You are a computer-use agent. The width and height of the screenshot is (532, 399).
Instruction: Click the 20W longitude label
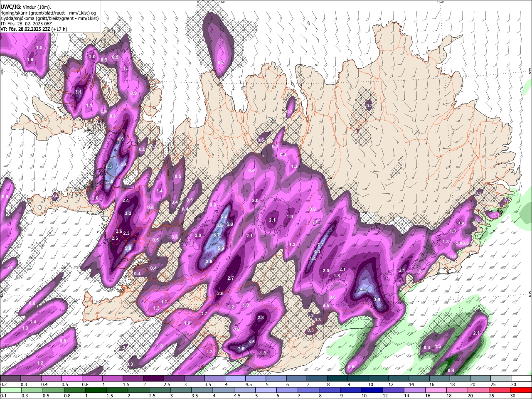[221, 2]
